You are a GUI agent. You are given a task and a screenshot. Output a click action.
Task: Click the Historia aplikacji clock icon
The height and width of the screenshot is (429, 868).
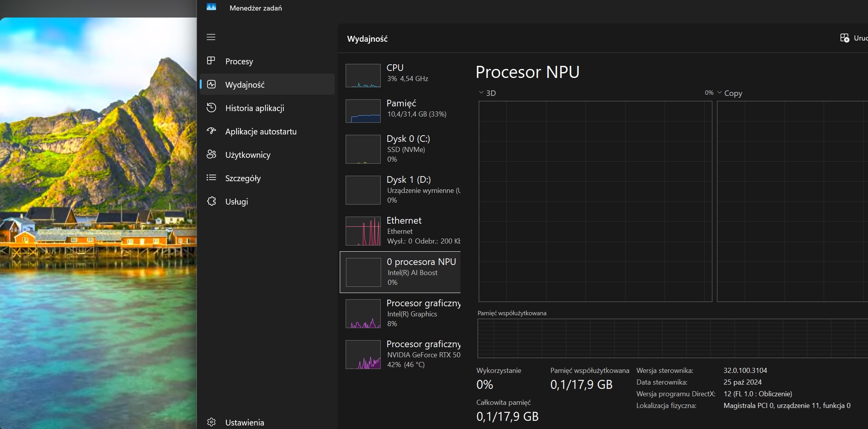pyautogui.click(x=211, y=108)
